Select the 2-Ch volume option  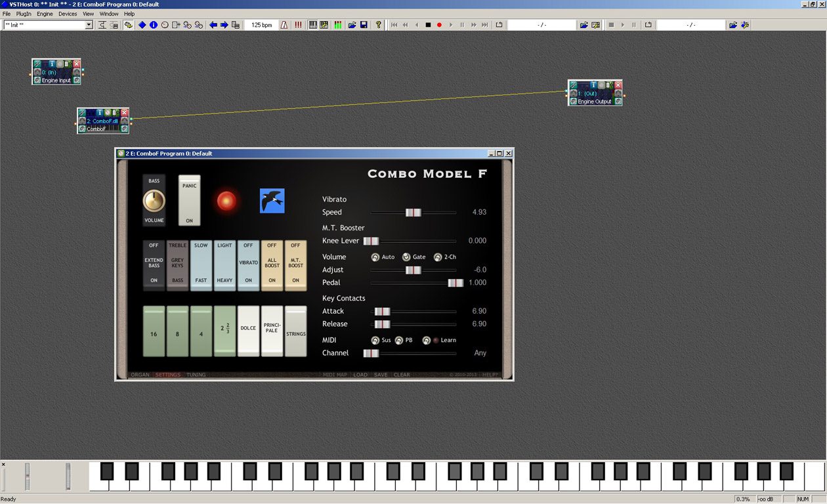pyautogui.click(x=438, y=257)
